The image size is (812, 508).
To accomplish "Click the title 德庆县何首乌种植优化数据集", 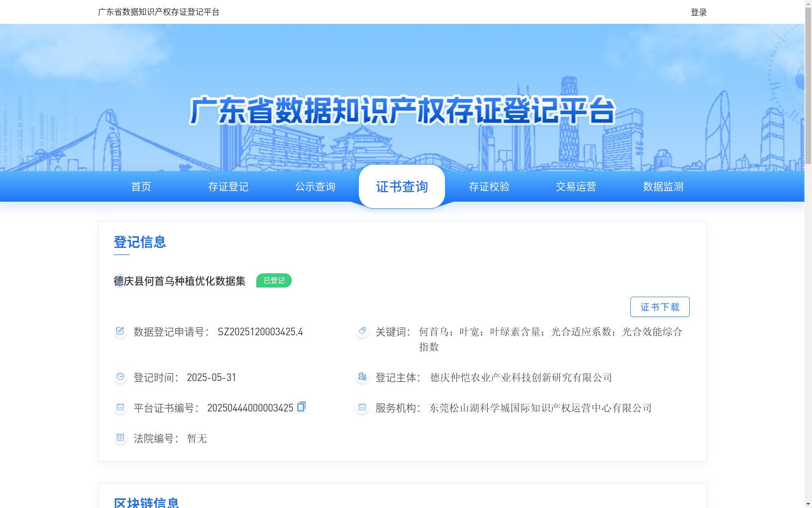I will [180, 281].
